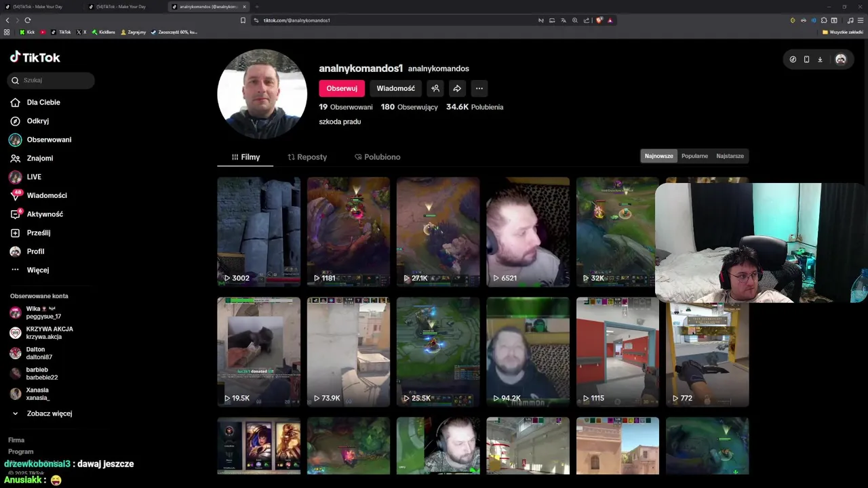Go back with the browser back arrow
The image size is (868, 488).
click(x=7, y=20)
